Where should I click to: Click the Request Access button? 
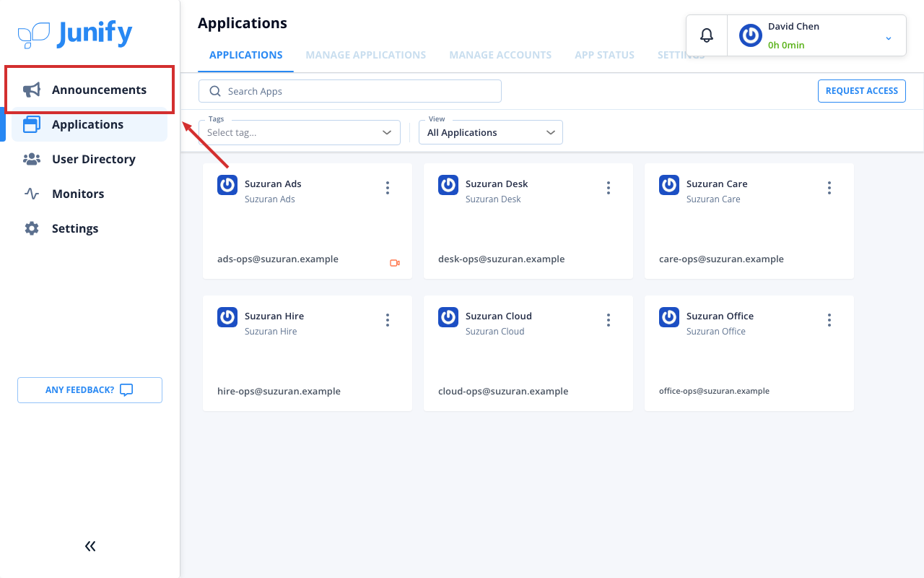(x=862, y=91)
